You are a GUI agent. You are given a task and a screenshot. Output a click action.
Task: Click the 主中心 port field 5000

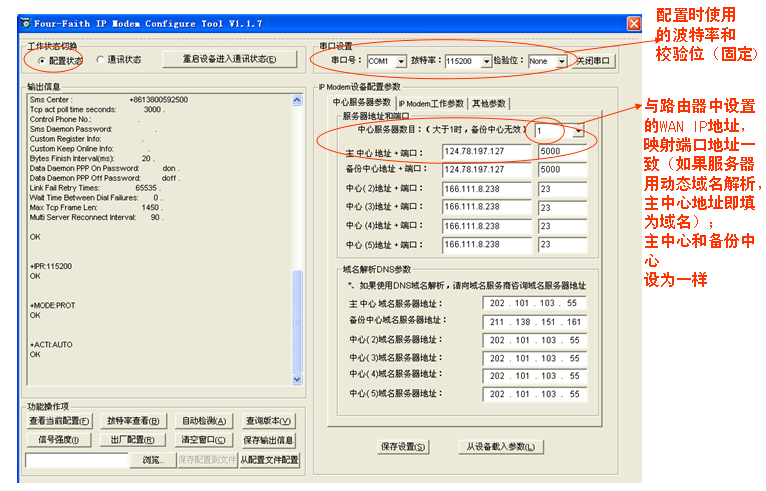pos(562,151)
